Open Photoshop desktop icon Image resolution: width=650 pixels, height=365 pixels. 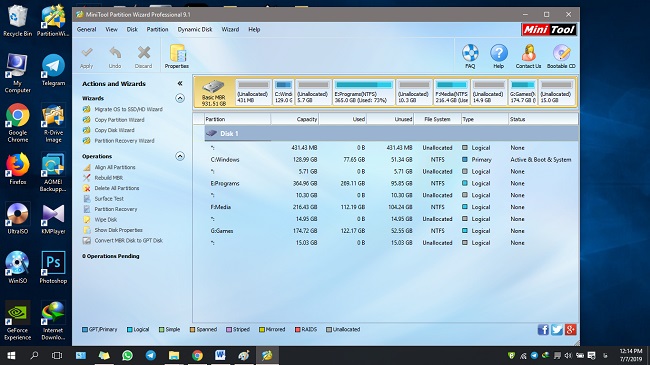[x=53, y=267]
